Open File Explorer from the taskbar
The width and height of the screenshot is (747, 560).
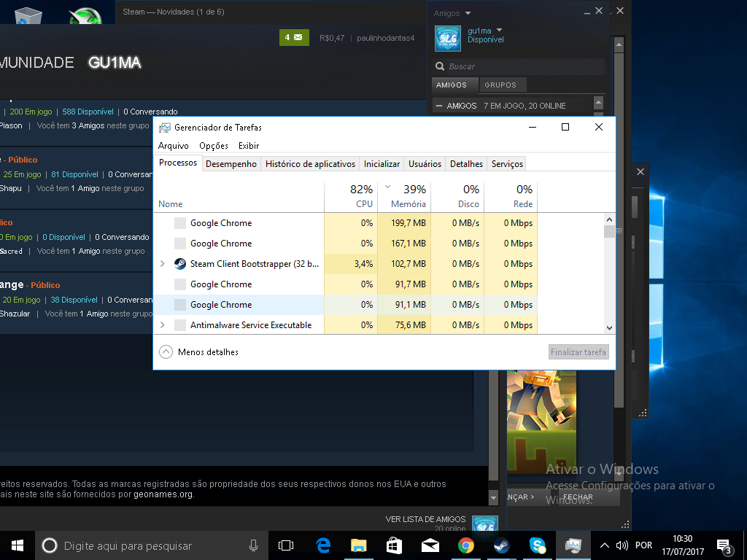coord(359,545)
